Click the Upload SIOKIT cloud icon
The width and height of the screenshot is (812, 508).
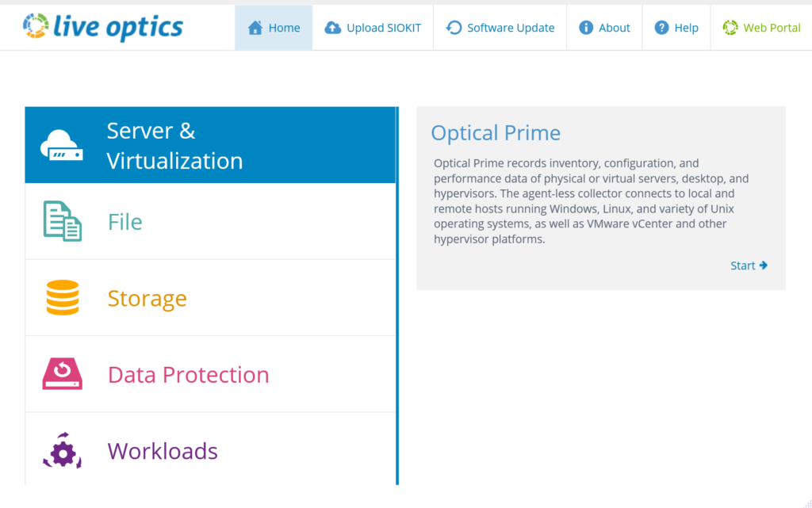332,28
